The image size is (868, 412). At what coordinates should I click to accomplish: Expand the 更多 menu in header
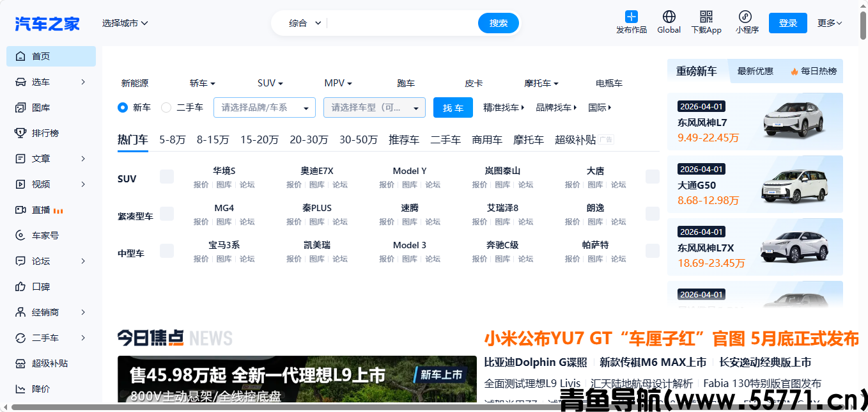pyautogui.click(x=830, y=23)
